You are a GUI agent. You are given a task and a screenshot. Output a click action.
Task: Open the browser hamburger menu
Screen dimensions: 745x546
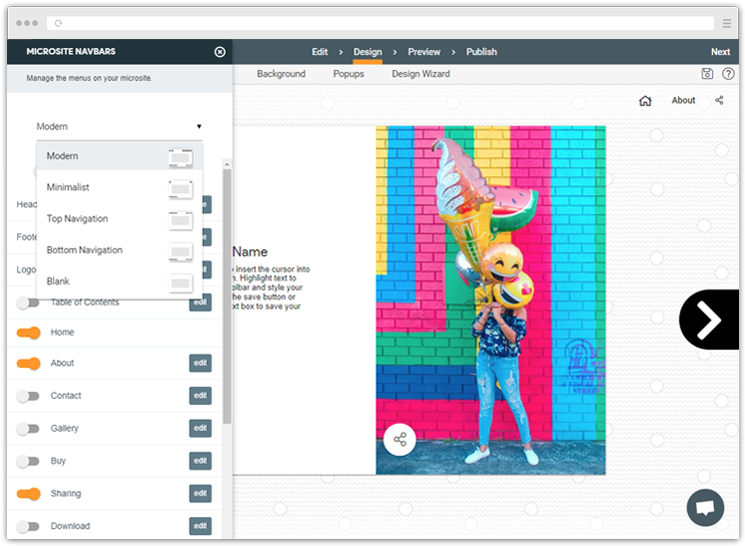[726, 23]
